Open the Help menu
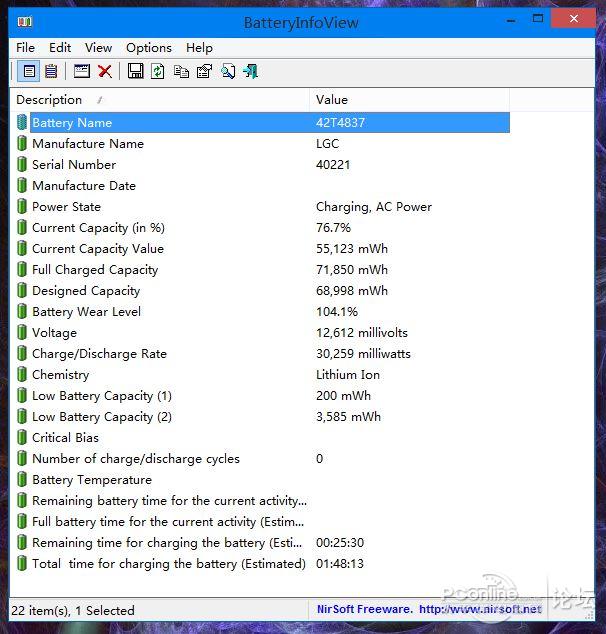The width and height of the screenshot is (606, 634). [199, 48]
